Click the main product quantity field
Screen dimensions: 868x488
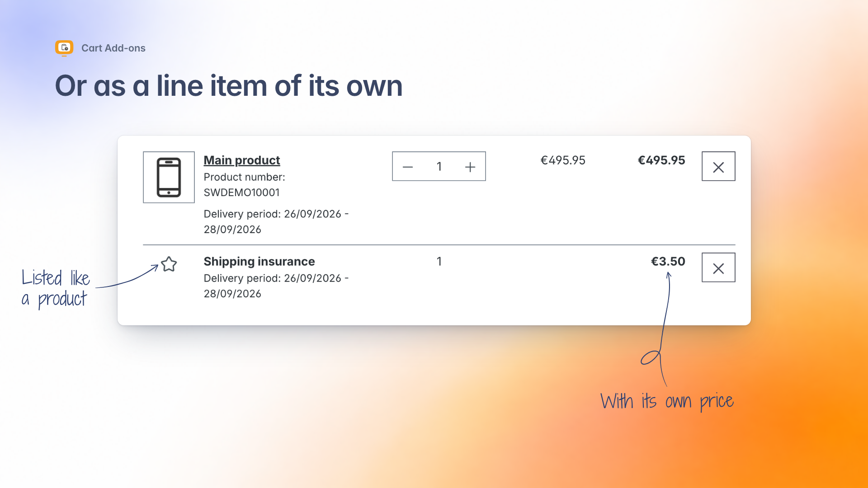click(x=439, y=167)
